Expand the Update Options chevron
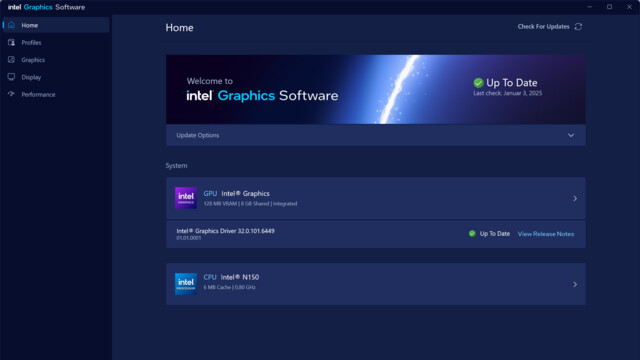This screenshot has height=360, width=640. (571, 135)
